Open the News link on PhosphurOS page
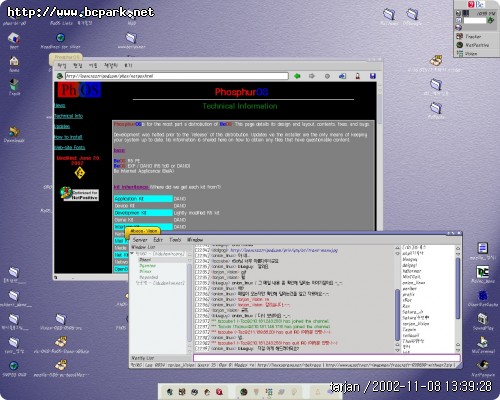 (60, 105)
